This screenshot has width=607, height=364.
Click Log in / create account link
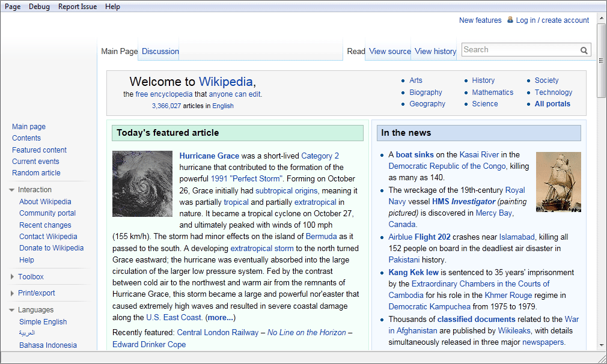[x=552, y=20]
